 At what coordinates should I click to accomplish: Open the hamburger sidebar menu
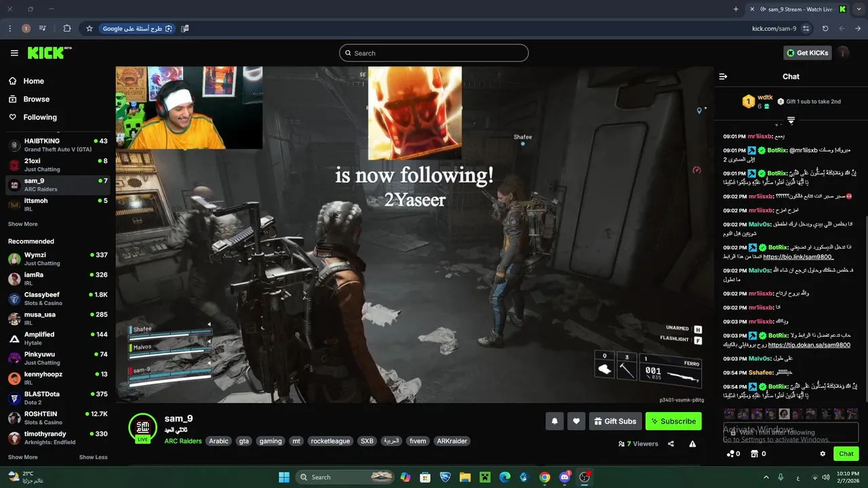tap(14, 53)
